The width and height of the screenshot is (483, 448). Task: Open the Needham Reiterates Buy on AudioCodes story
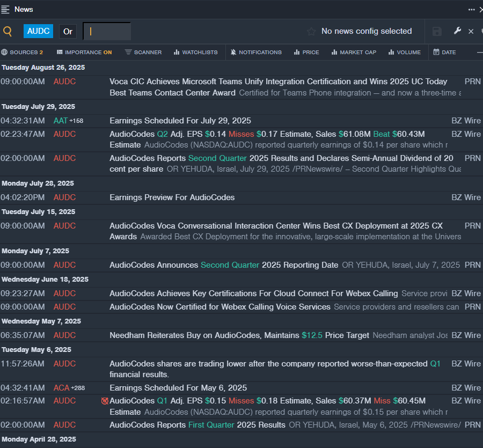(279, 335)
